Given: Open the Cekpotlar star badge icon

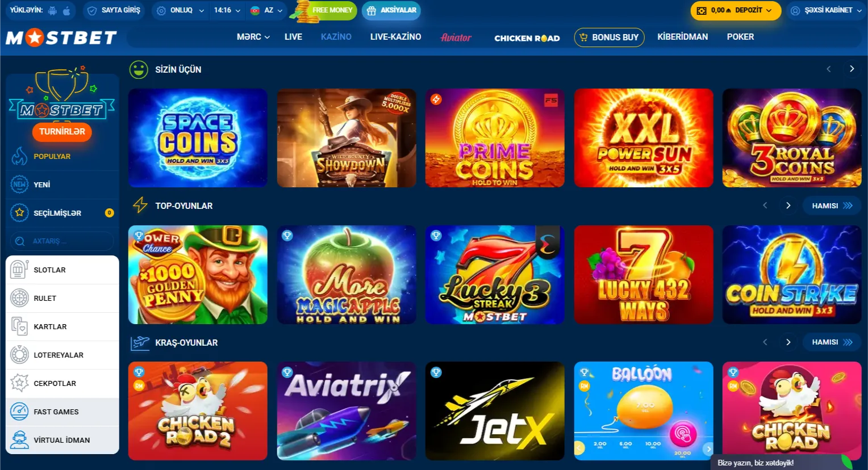Looking at the screenshot, I should click(x=19, y=383).
